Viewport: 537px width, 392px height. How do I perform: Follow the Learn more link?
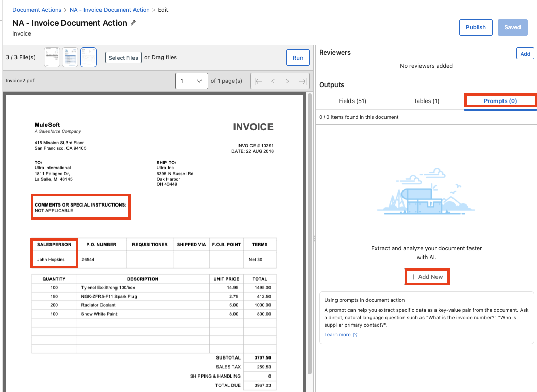(x=338, y=335)
